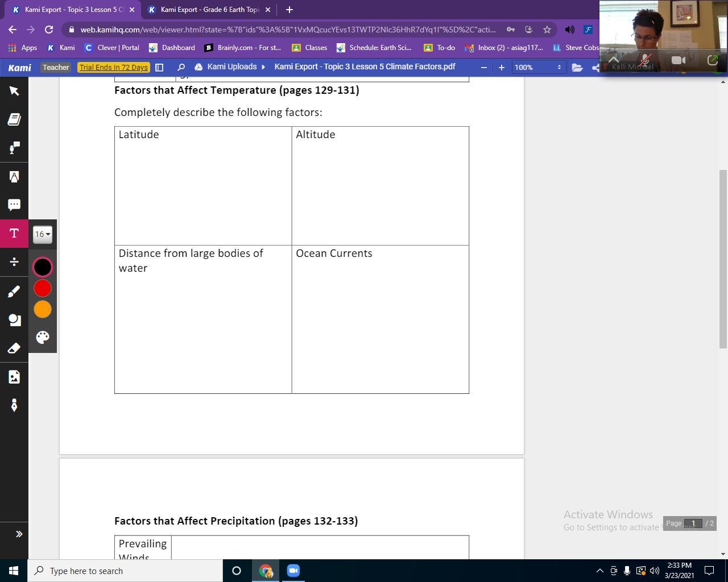
Task: Click the Zoom exit minimized video icon
Action: click(713, 60)
